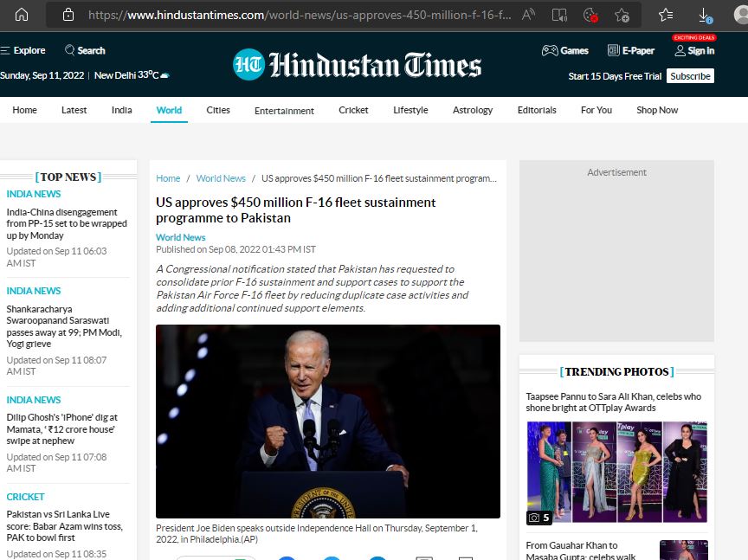
Task: Open the browser Favorites list icon
Action: (666, 15)
